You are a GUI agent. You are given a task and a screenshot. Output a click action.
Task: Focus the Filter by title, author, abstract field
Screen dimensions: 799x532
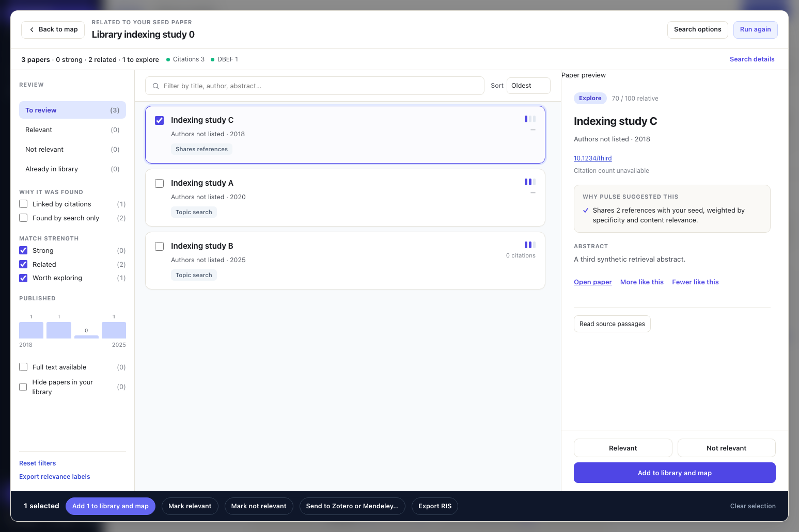(x=315, y=86)
